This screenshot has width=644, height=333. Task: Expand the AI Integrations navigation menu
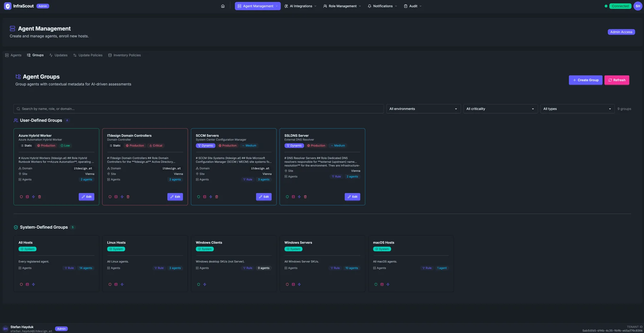301,6
